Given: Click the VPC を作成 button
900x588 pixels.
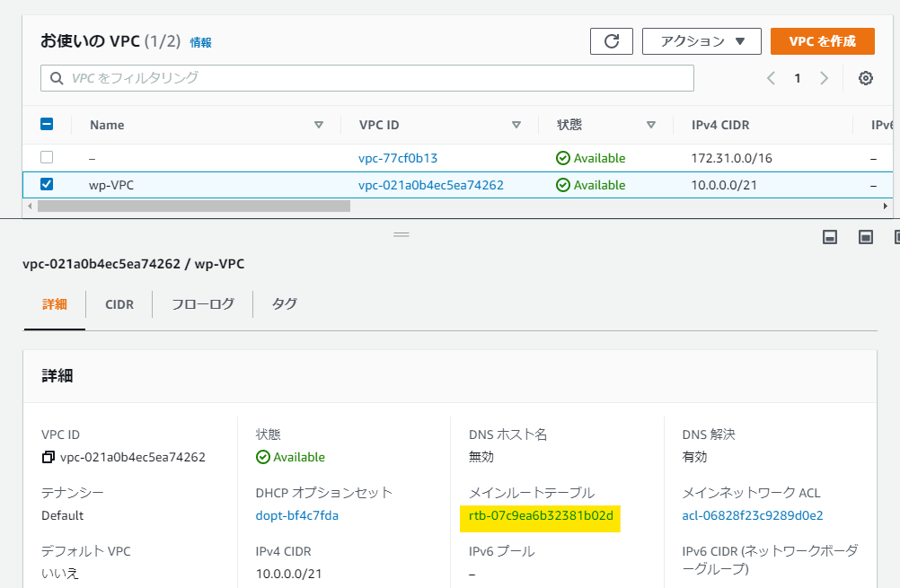Looking at the screenshot, I should [x=822, y=41].
